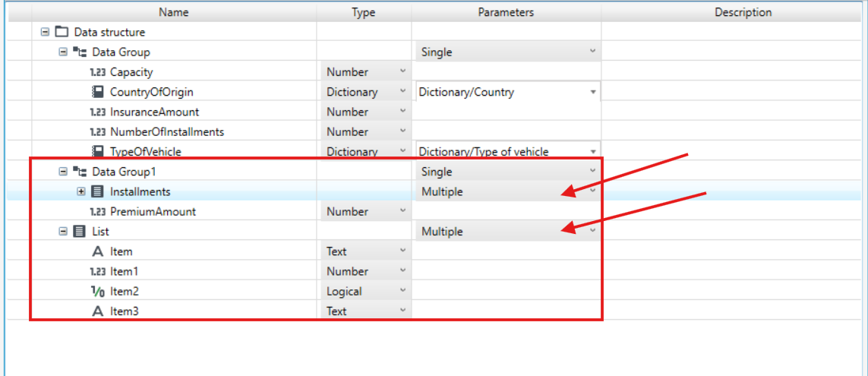This screenshot has width=868, height=376.
Task: Select the Capacity row label
Action: (x=131, y=72)
